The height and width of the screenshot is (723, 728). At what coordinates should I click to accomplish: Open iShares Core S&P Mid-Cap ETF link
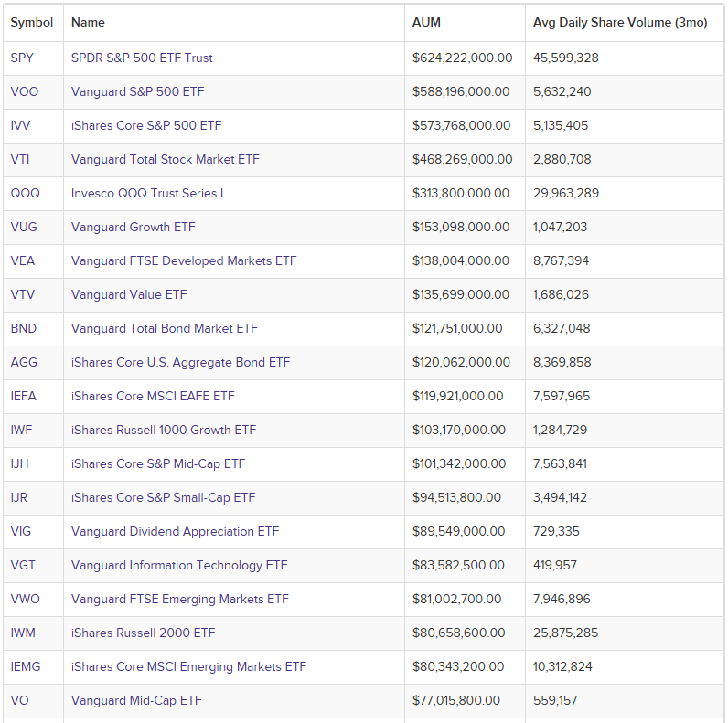pos(158,464)
